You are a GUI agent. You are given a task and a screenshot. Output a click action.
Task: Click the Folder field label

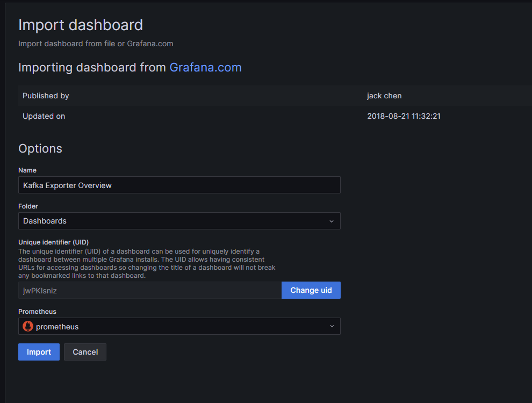click(28, 206)
